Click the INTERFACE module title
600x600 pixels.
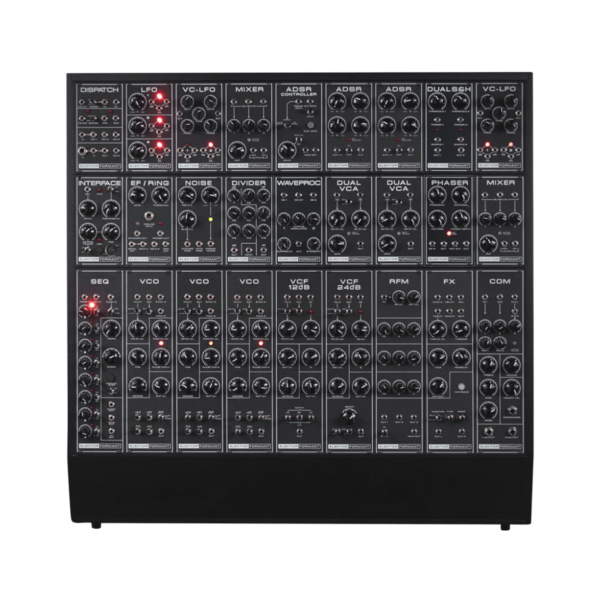tap(99, 184)
